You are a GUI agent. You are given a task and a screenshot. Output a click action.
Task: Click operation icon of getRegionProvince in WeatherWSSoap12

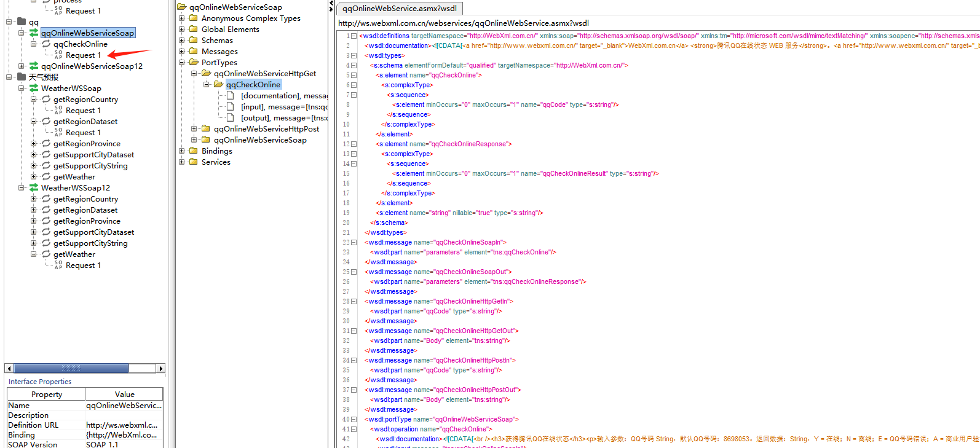46,221
